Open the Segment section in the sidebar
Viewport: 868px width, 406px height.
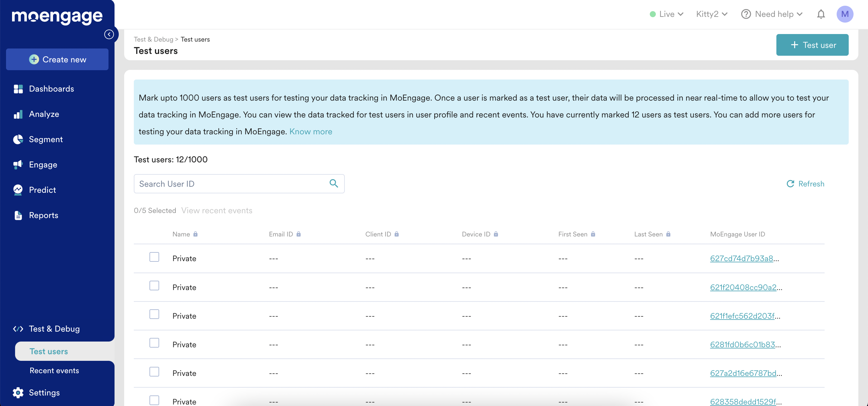click(46, 139)
